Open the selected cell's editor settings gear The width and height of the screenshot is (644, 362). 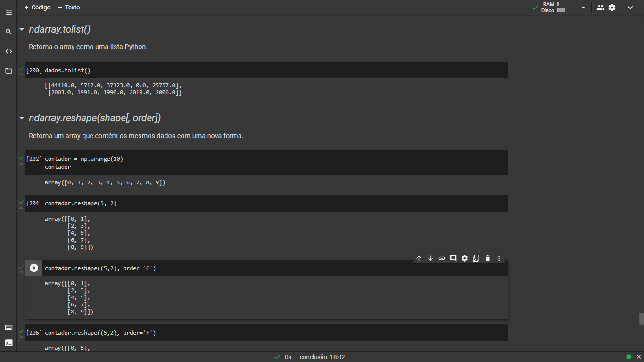pos(464,258)
